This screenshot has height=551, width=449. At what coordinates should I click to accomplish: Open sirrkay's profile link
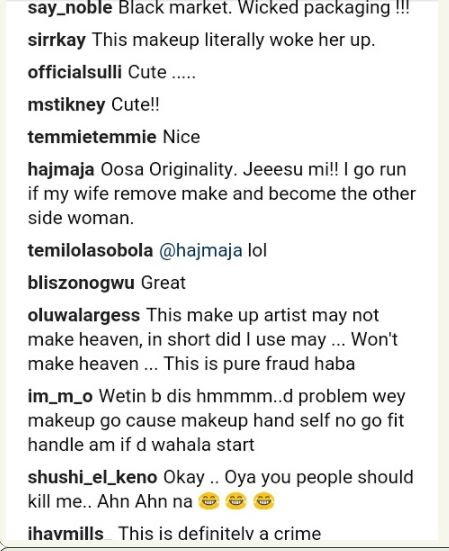click(x=57, y=40)
